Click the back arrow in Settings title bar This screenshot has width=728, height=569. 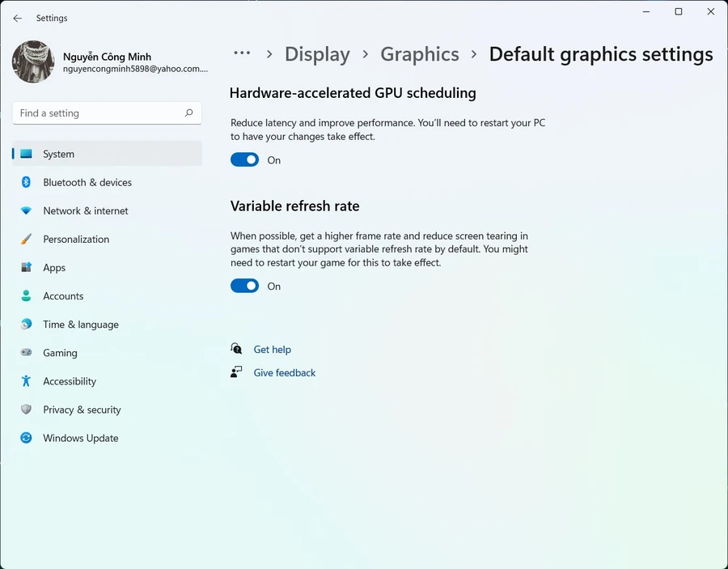[x=18, y=18]
